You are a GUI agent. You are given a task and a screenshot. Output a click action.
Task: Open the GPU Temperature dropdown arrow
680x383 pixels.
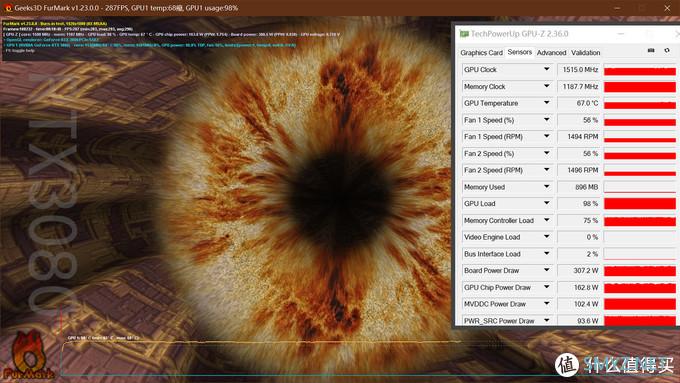(546, 103)
